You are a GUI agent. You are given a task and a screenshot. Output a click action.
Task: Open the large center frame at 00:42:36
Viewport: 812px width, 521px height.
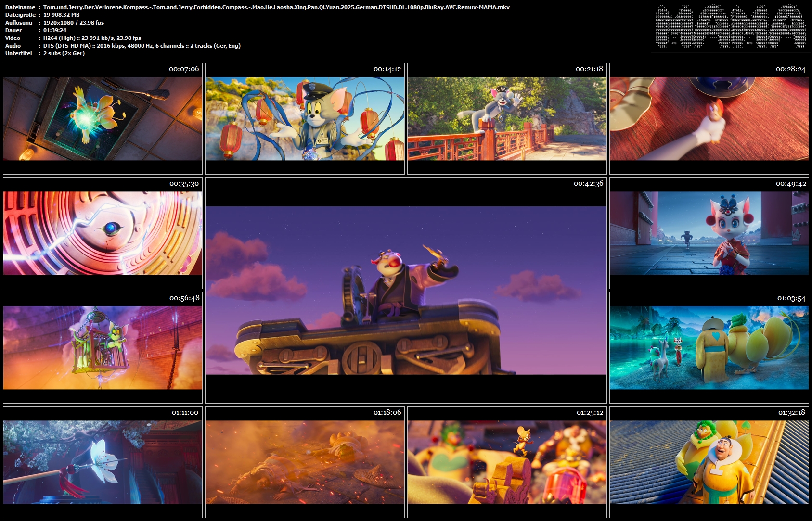[406, 290]
